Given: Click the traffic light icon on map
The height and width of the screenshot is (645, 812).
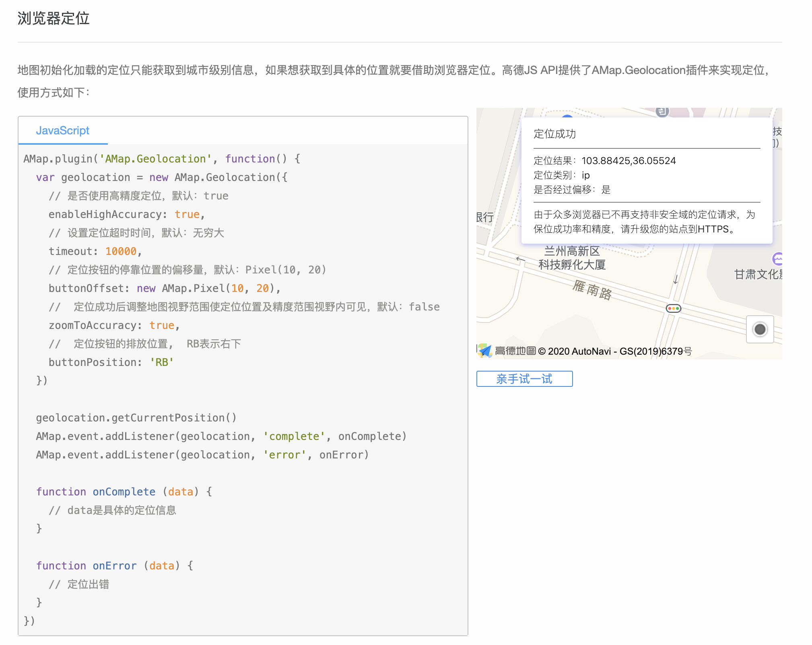Looking at the screenshot, I should coord(673,308).
